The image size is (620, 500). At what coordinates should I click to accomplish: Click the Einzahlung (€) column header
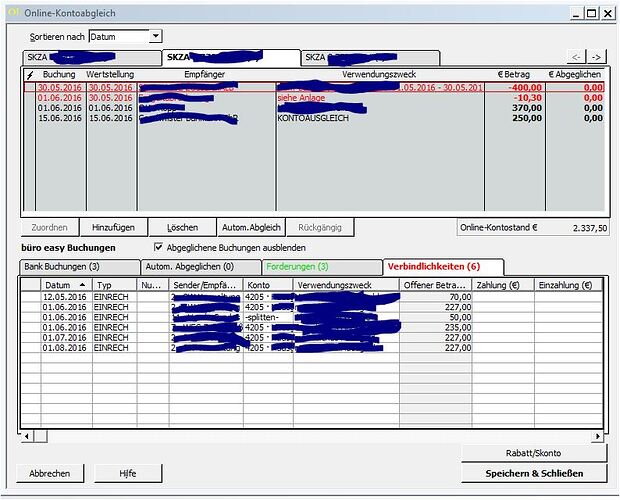[x=568, y=285]
